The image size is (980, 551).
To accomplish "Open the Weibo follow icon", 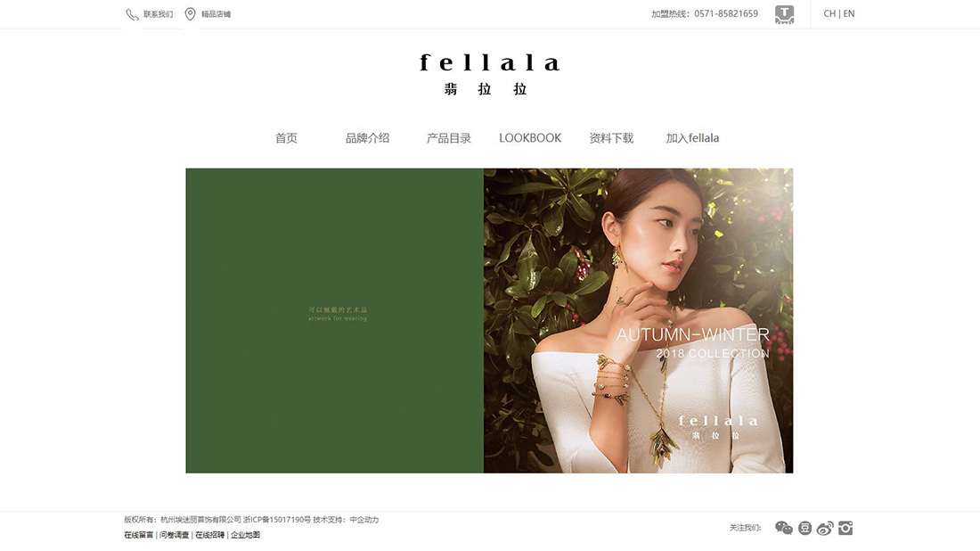I will [825, 529].
